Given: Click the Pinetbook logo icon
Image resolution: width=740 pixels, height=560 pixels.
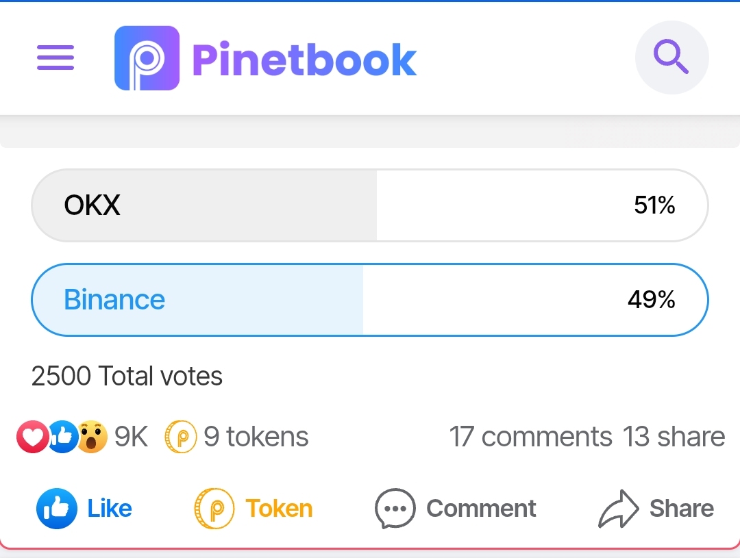Looking at the screenshot, I should (147, 58).
